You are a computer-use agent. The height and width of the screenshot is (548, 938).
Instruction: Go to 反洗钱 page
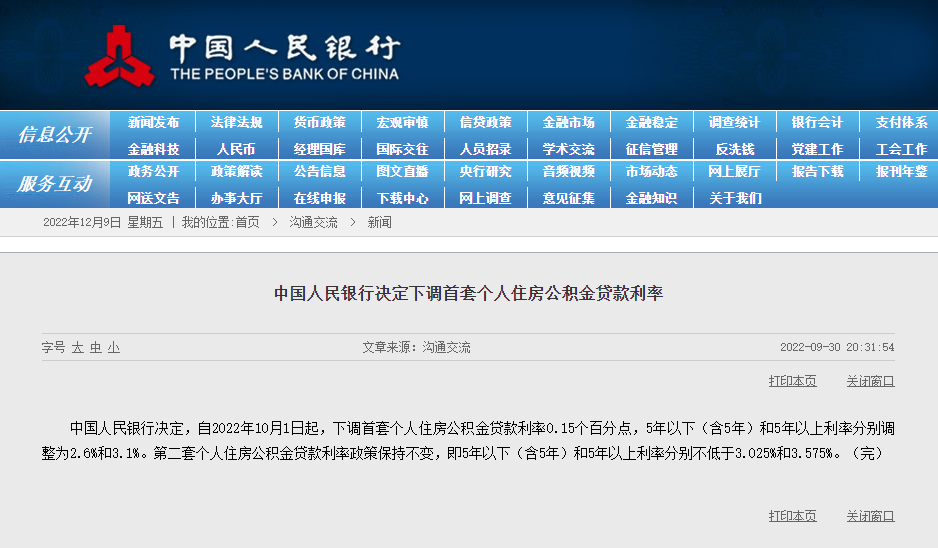(x=735, y=149)
